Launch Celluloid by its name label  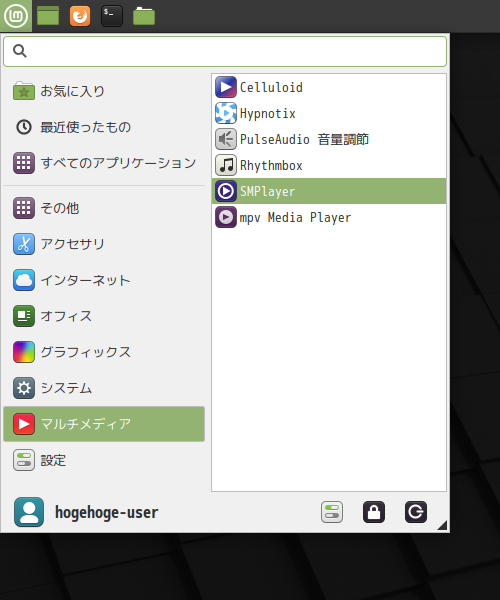click(x=271, y=88)
